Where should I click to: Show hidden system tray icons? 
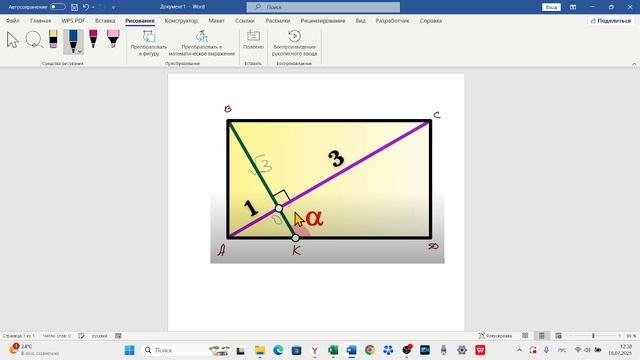point(519,350)
